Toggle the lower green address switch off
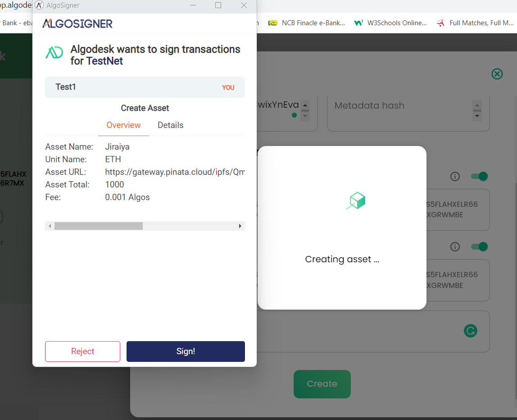 (x=479, y=247)
